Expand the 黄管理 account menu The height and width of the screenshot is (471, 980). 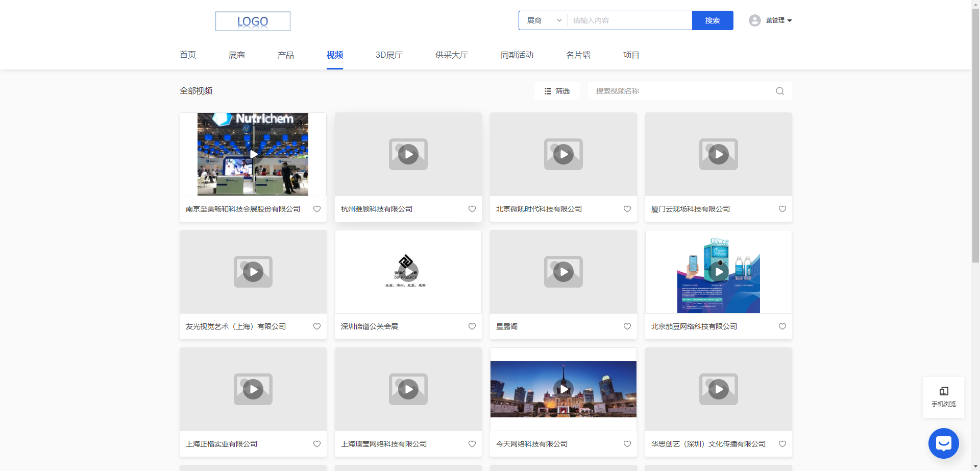point(779,20)
